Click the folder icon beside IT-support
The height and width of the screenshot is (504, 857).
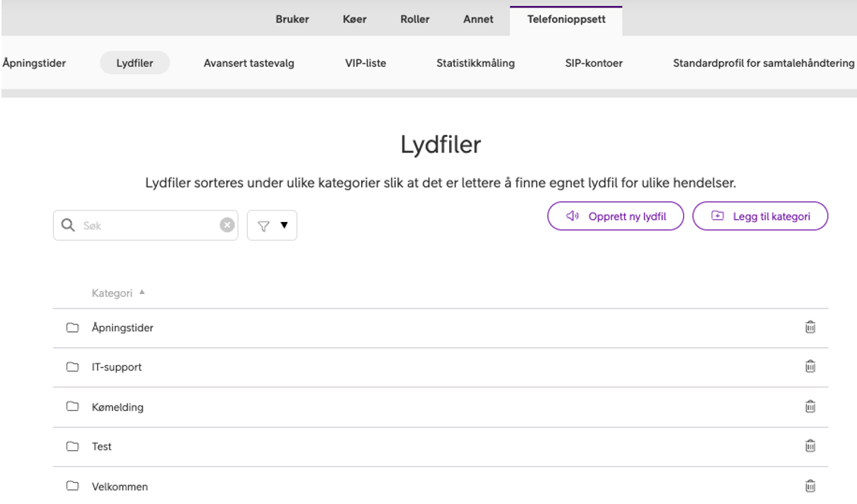tap(72, 368)
